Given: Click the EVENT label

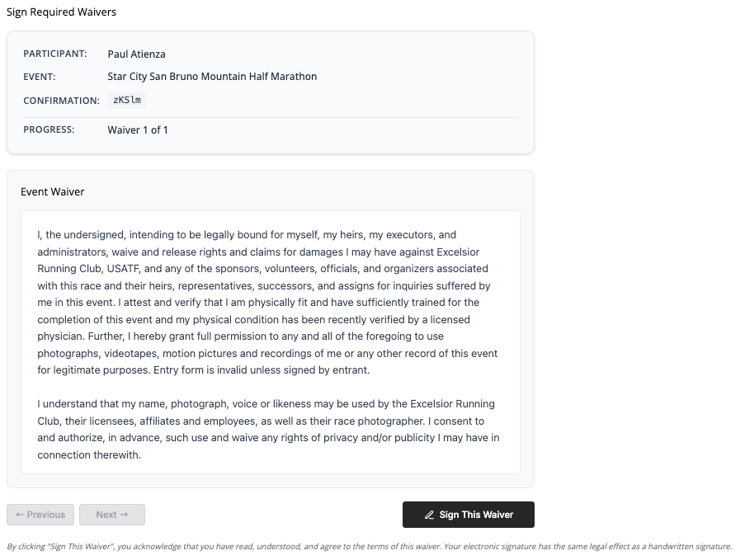Looking at the screenshot, I should pos(40,77).
